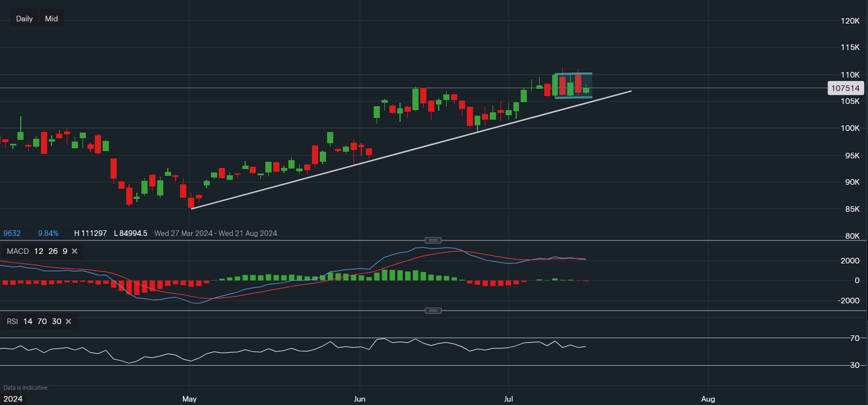Select MACD signal period value 9

point(65,251)
